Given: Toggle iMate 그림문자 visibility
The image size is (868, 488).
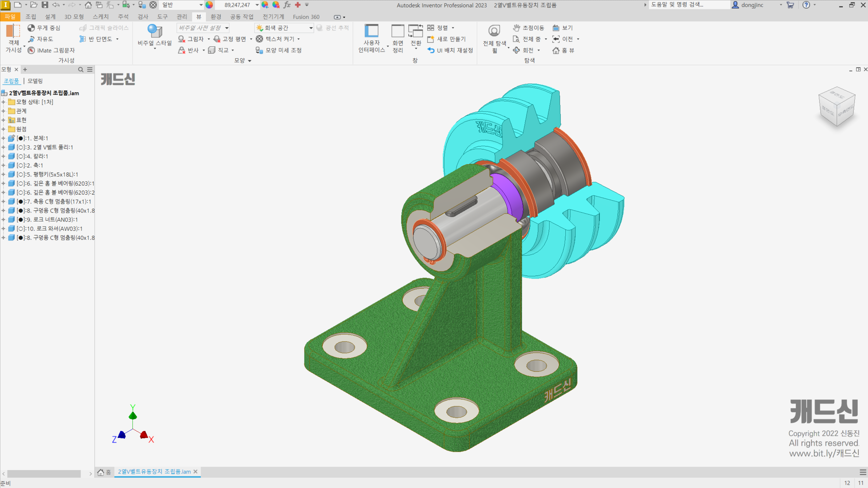Looking at the screenshot, I should pos(51,50).
